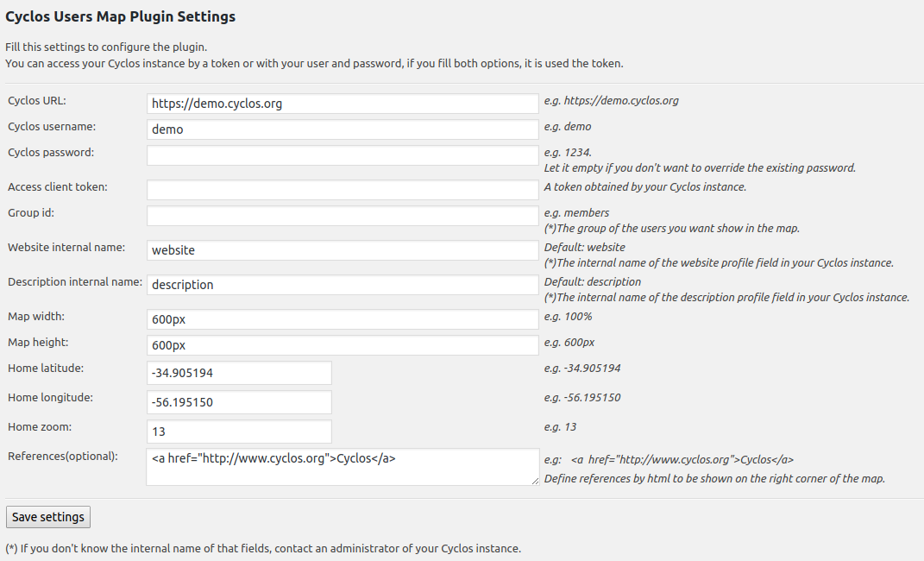Click the Home longitude input
This screenshot has width=924, height=561.
(x=239, y=402)
